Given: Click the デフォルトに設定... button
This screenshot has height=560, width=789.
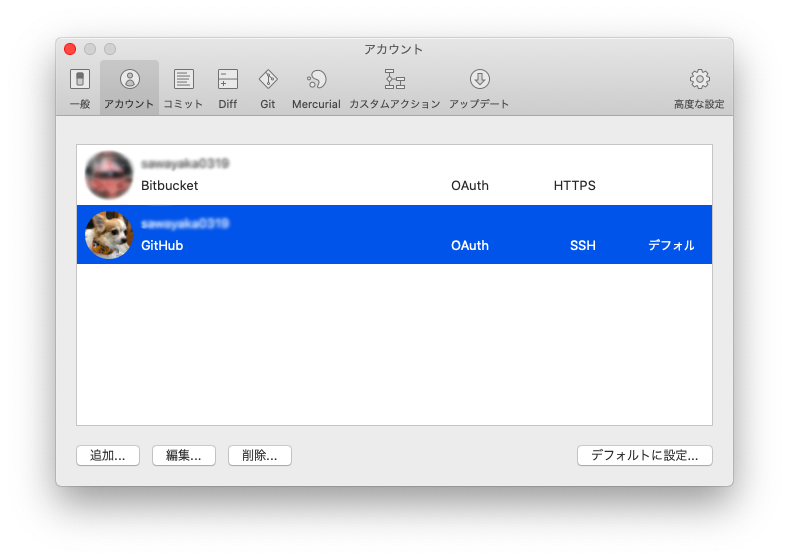Looking at the screenshot, I should pos(645,455).
